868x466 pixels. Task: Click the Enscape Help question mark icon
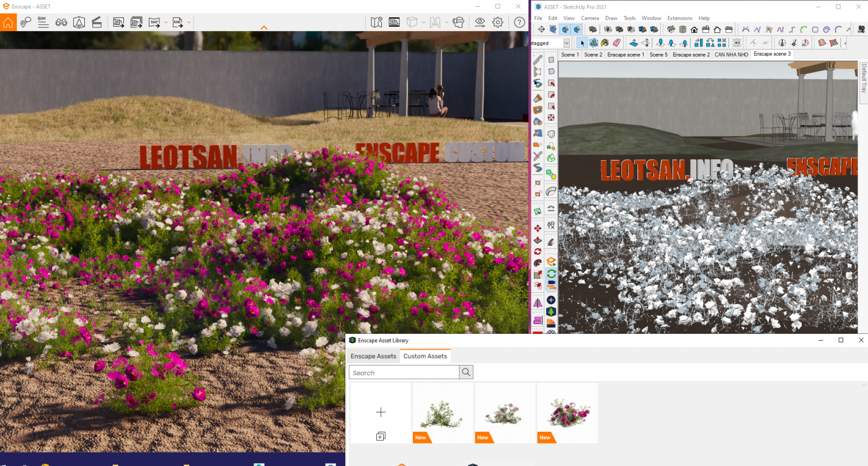pos(520,22)
